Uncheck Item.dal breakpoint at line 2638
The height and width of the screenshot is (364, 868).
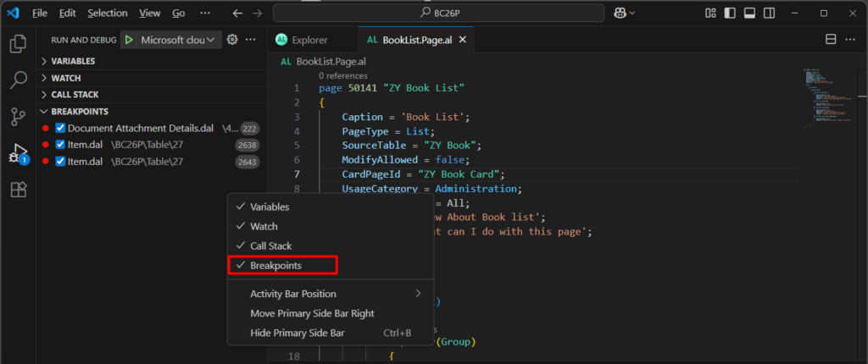pos(60,145)
